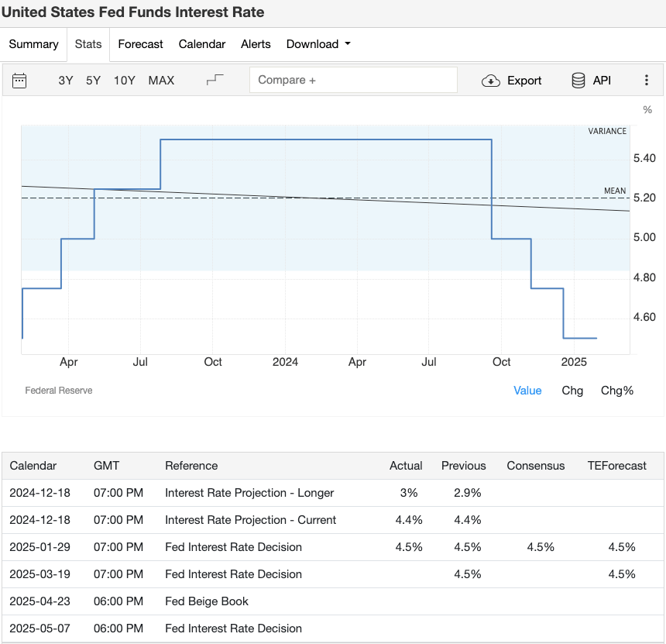
Task: Open the Fed Beige Book row entry
Action: click(x=205, y=601)
